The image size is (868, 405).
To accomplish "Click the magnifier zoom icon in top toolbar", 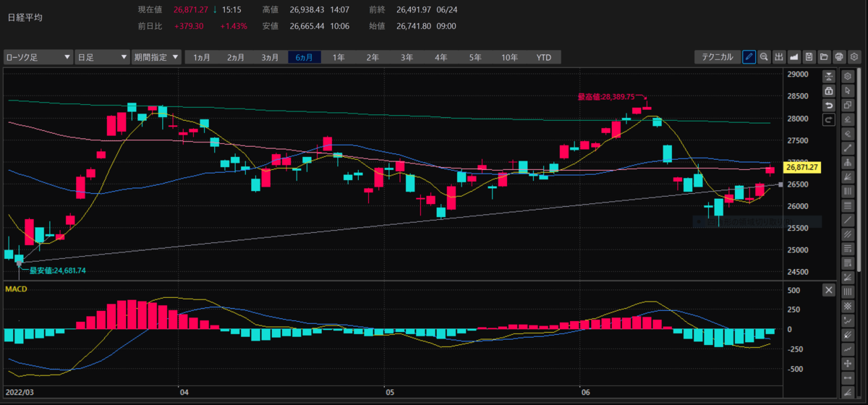I will pos(764,56).
